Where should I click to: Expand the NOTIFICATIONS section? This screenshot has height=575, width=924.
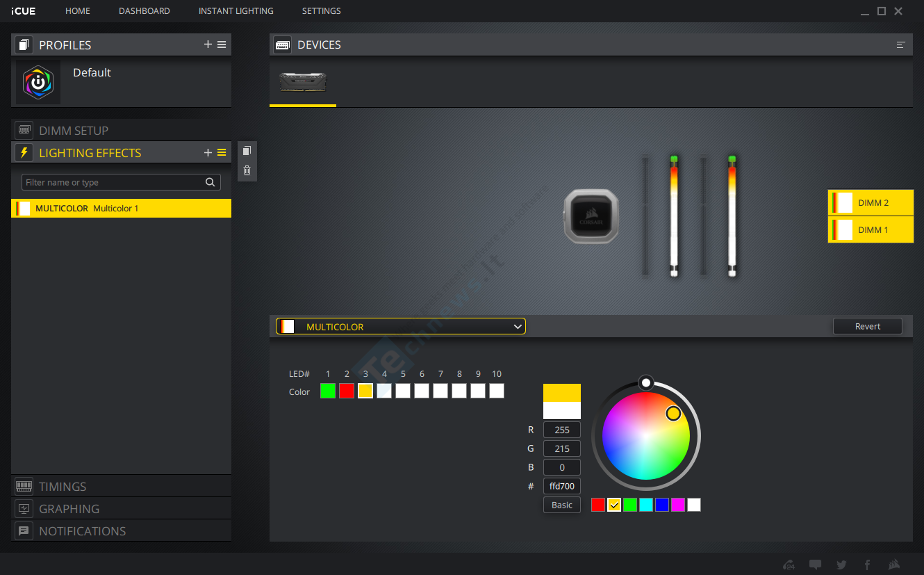click(122, 531)
